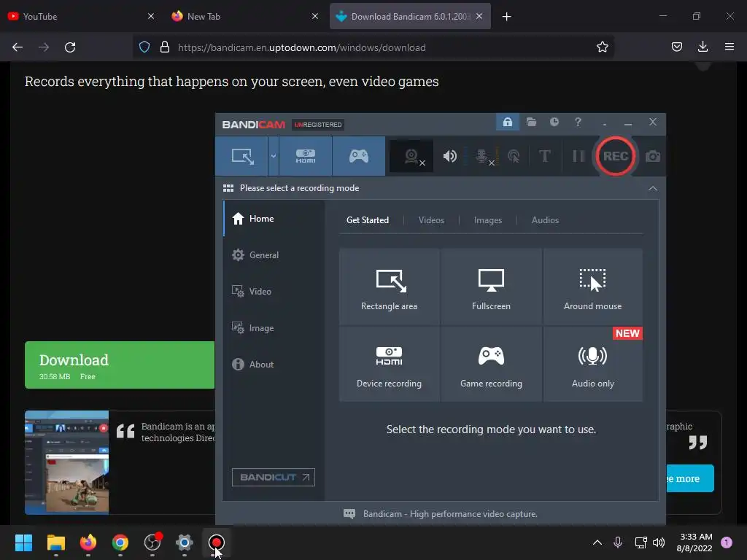The image size is (747, 560).
Task: Open Bandicam screenshot thumbnail on webpage
Action: point(66,462)
